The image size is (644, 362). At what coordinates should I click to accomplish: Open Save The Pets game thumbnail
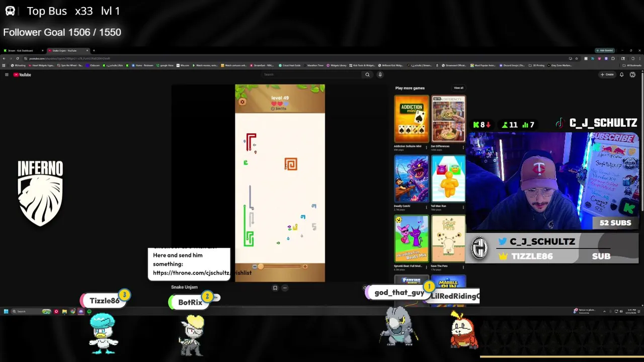click(448, 239)
